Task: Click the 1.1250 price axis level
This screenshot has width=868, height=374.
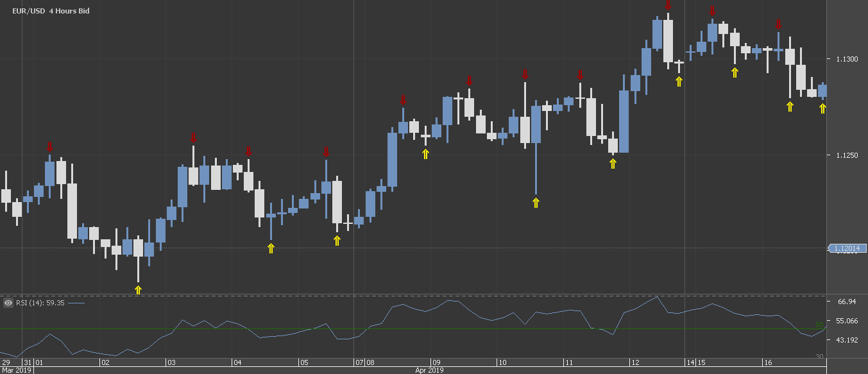Action: coord(846,155)
